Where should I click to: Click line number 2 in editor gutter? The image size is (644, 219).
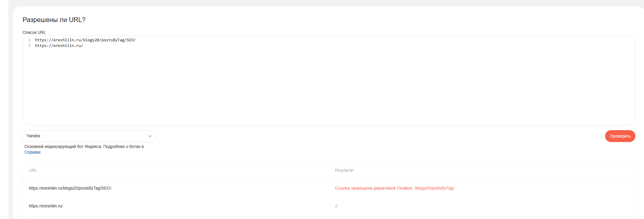(x=29, y=46)
